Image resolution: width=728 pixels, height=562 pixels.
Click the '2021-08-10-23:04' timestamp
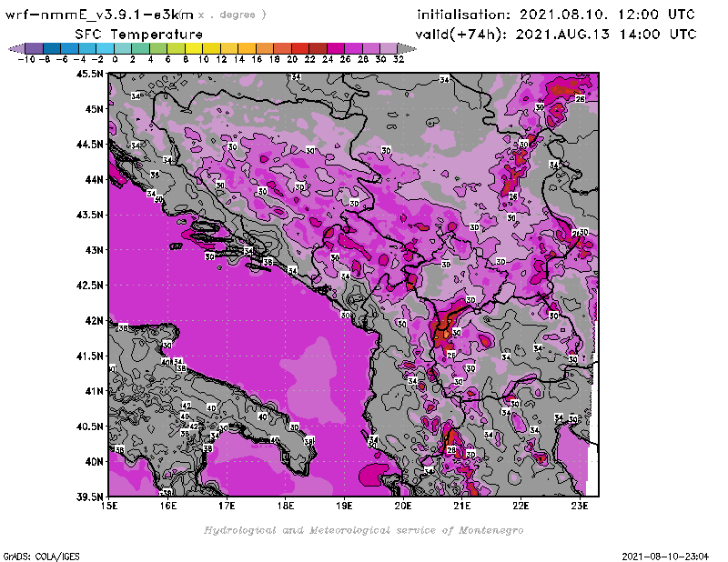665,556
